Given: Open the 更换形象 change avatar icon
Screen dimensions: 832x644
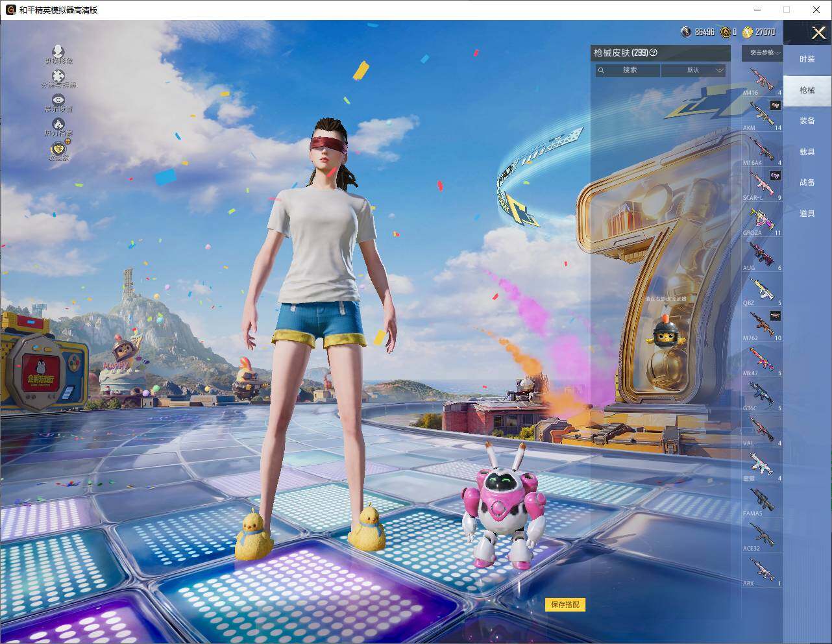Looking at the screenshot, I should tap(58, 51).
